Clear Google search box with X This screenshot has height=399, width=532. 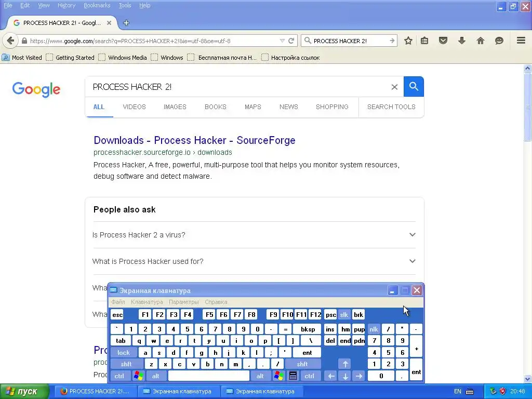coord(394,87)
